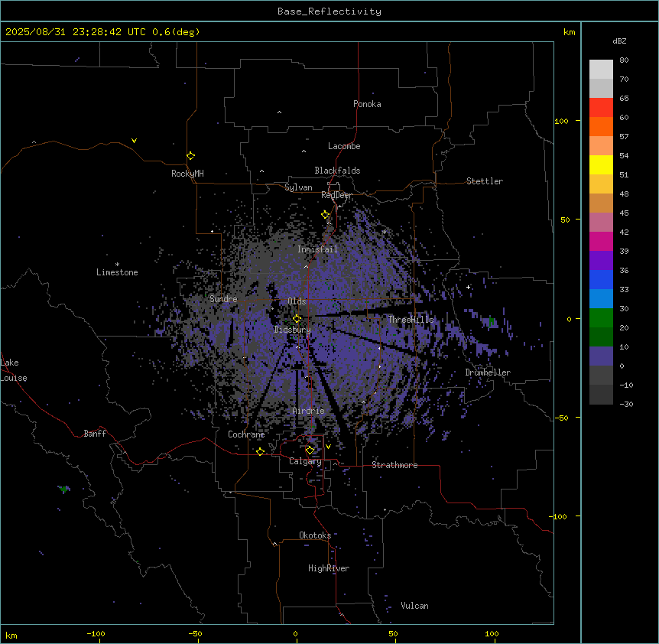Click the yellow diamond marker above Didsbury
The height and width of the screenshot is (644, 659).
[297, 319]
